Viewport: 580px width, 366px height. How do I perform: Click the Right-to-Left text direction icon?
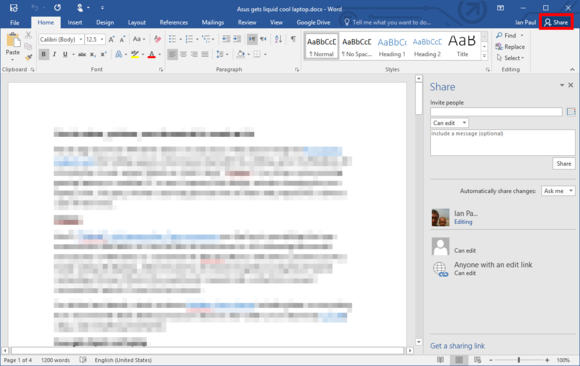tap(263, 39)
